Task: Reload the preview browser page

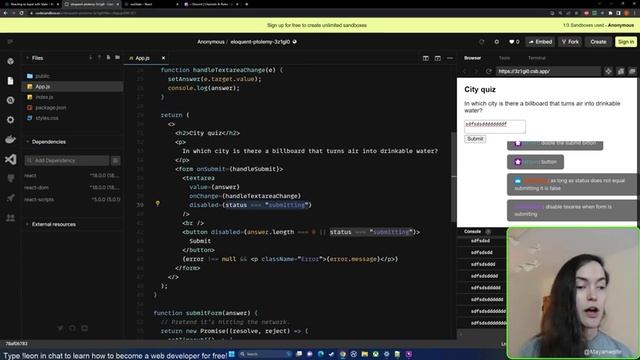Action: tap(489, 71)
